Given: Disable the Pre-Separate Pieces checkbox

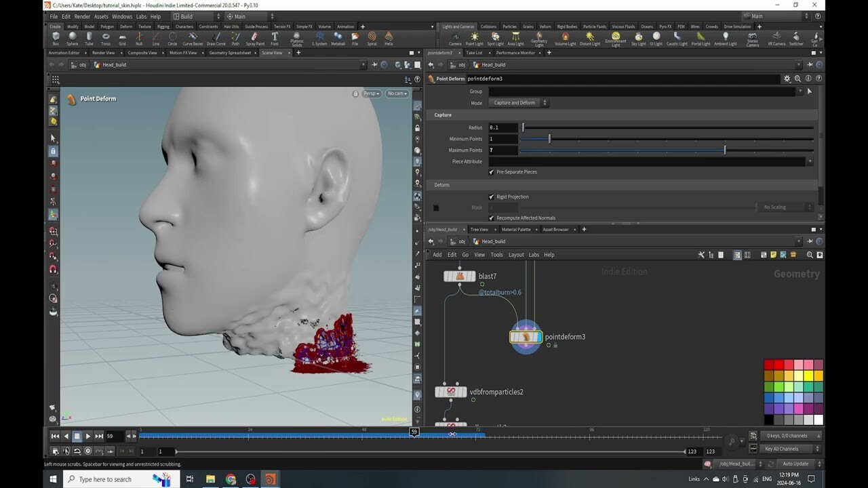Looking at the screenshot, I should tap(492, 171).
